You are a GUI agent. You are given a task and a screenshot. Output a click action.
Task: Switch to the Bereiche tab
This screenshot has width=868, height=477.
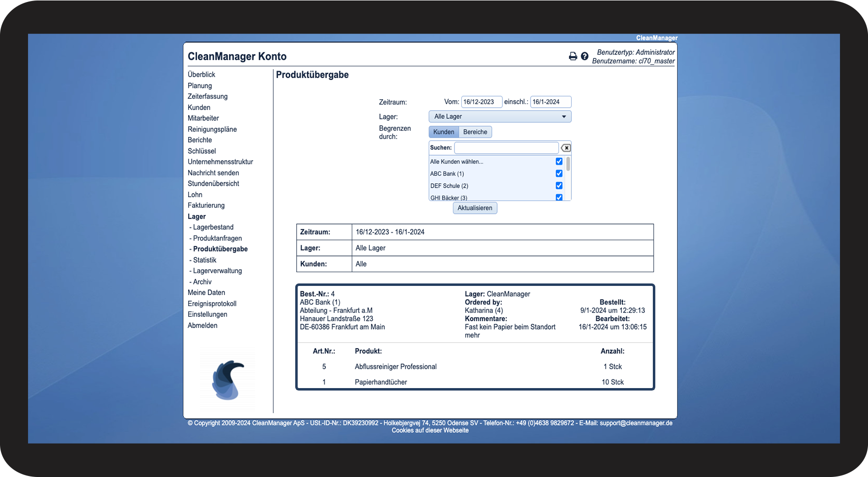click(x=475, y=132)
